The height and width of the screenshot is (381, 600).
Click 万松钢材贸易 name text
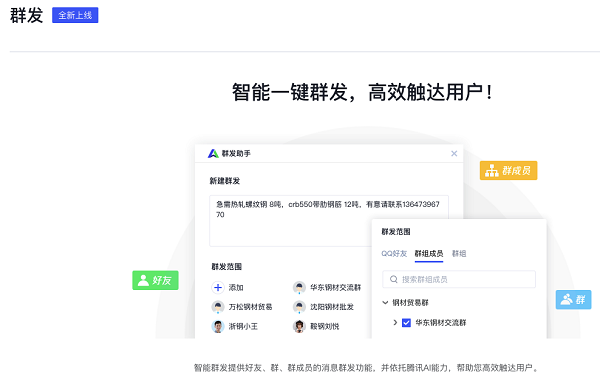(250, 307)
